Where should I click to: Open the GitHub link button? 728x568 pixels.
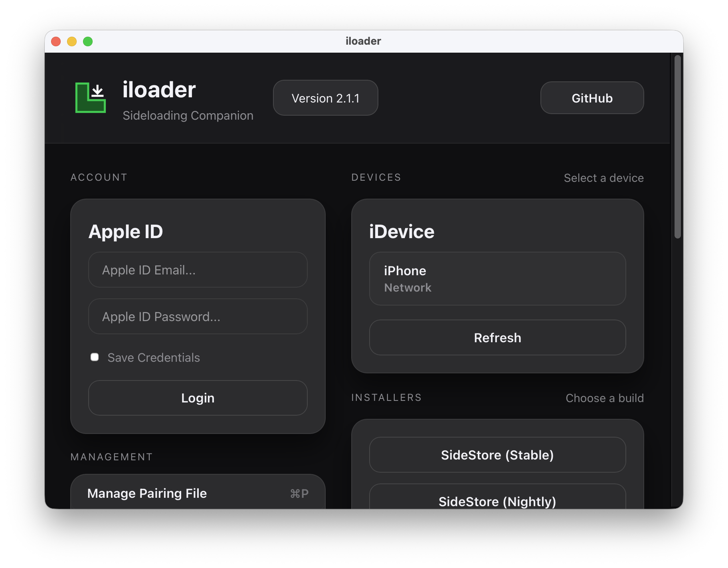(591, 98)
